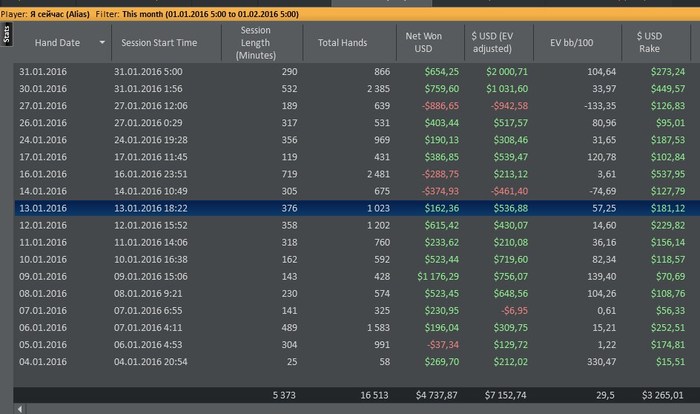Click the $1 176,29 net won cell
The width and height of the screenshot is (700, 414).
431,276
